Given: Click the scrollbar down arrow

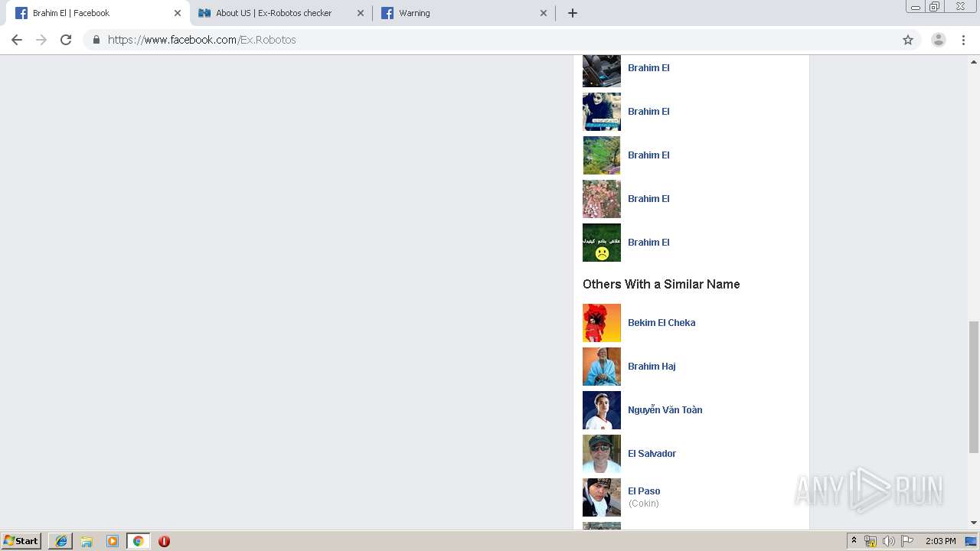Looking at the screenshot, I should 974,523.
